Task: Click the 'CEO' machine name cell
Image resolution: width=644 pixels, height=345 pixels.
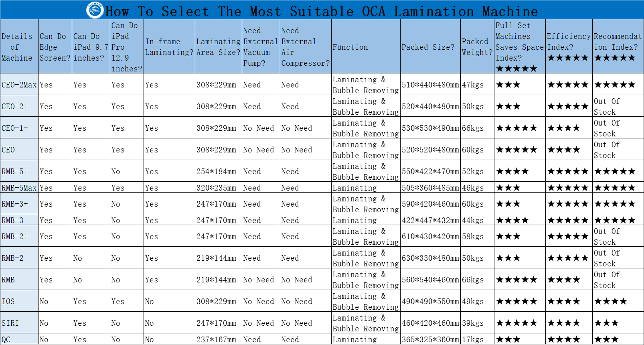Action: [x=19, y=150]
